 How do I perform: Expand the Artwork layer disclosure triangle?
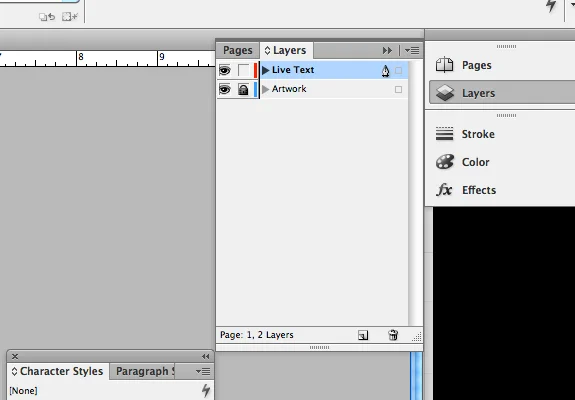pyautogui.click(x=266, y=89)
